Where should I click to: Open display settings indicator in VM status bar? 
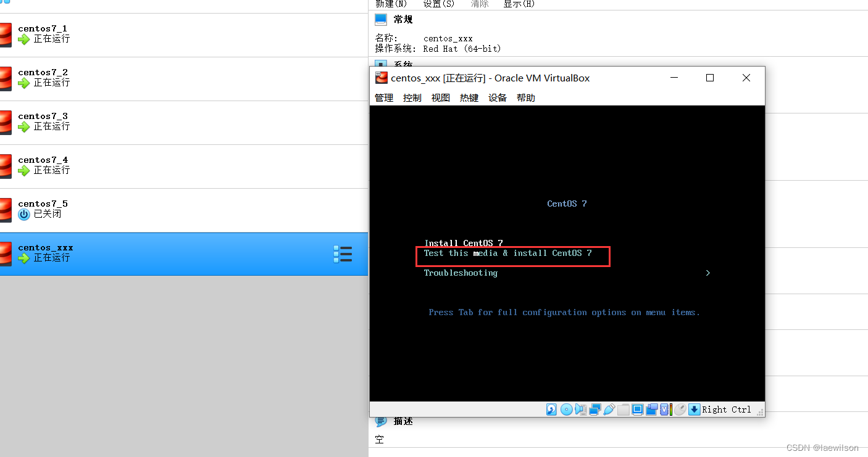(x=638, y=410)
